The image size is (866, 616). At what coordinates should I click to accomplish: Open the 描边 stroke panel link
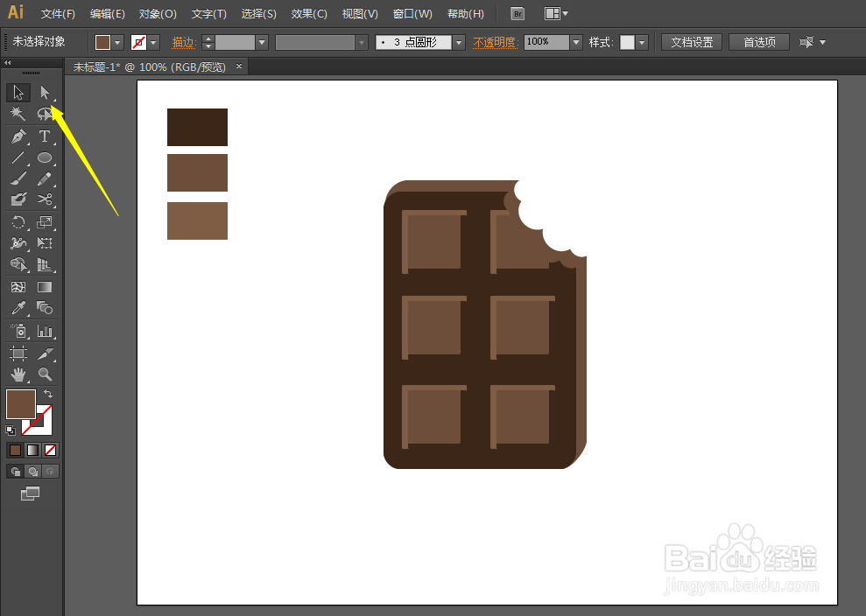(184, 43)
